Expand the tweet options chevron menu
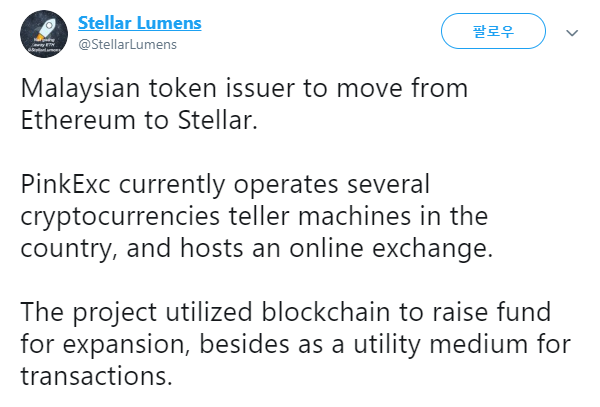The height and width of the screenshot is (407, 600). (572, 33)
